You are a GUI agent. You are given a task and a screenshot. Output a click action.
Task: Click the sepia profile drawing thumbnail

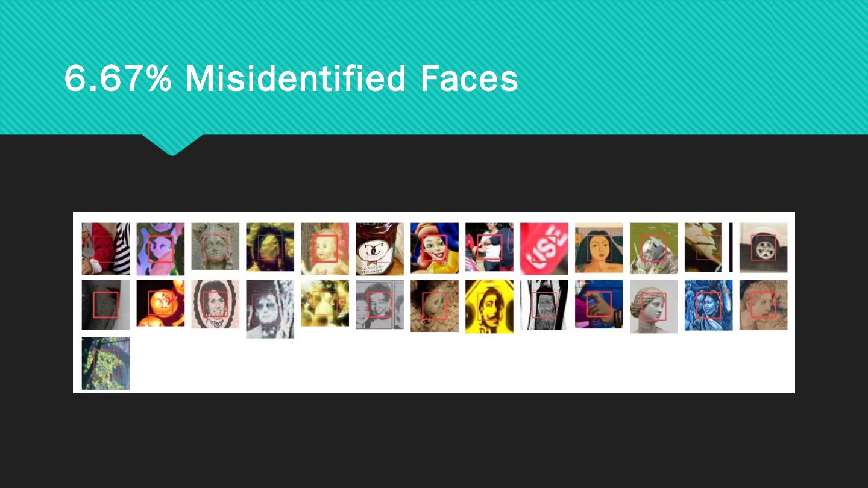[763, 304]
